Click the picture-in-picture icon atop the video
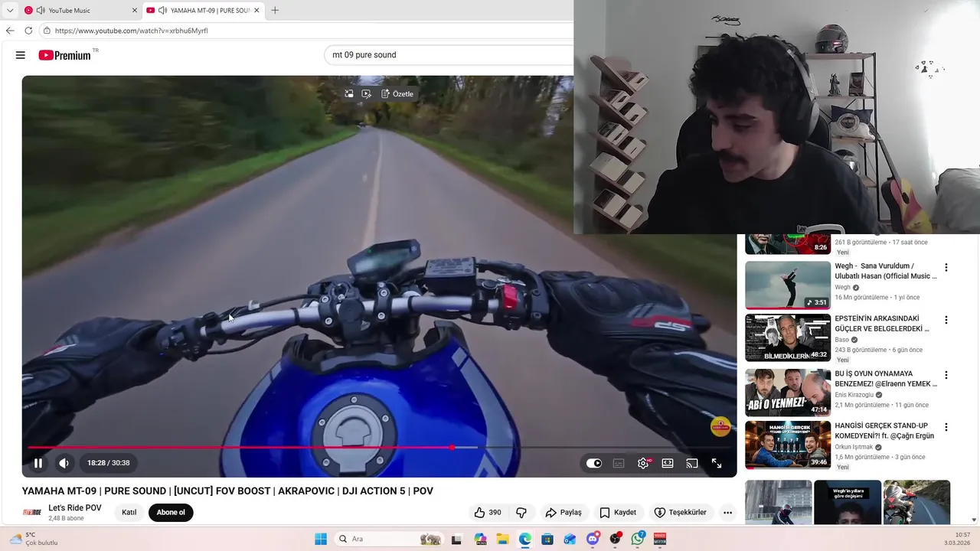980x551 pixels. click(x=349, y=94)
